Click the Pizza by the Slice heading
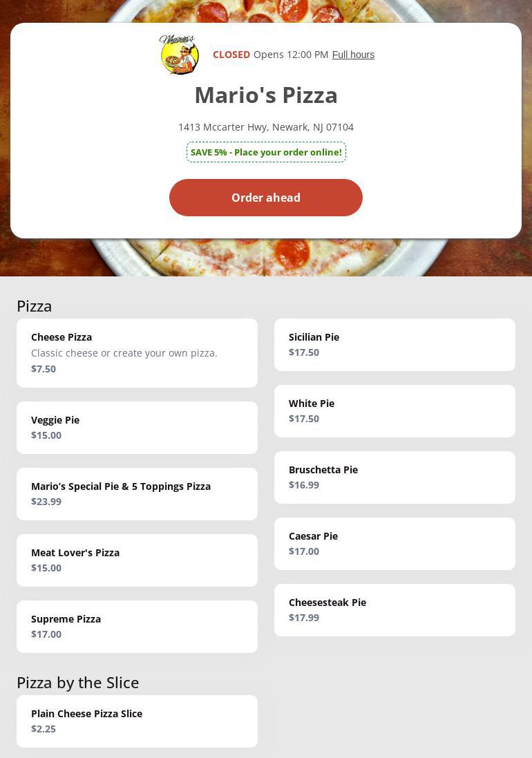This screenshot has width=532, height=758. 78,683
